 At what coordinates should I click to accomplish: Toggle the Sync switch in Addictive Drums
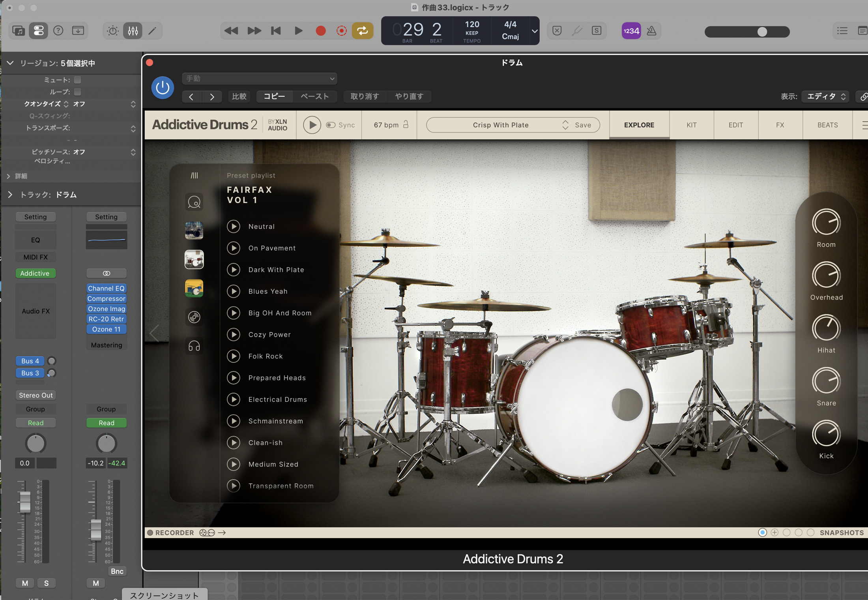pyautogui.click(x=331, y=125)
